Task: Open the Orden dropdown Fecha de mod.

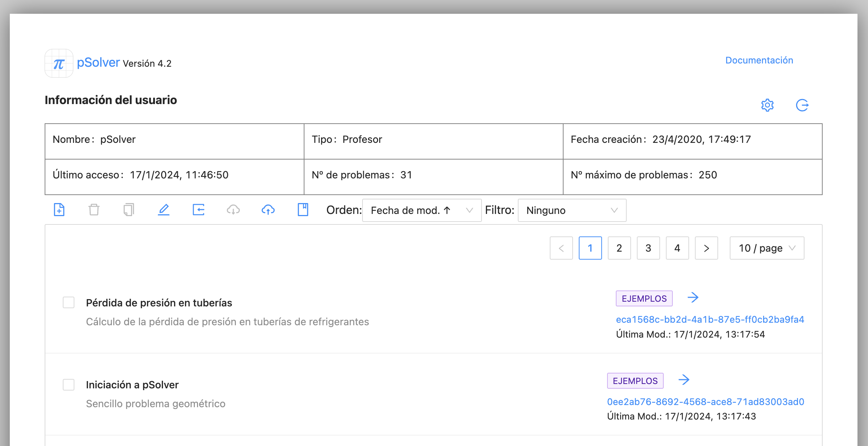Action: pos(422,210)
